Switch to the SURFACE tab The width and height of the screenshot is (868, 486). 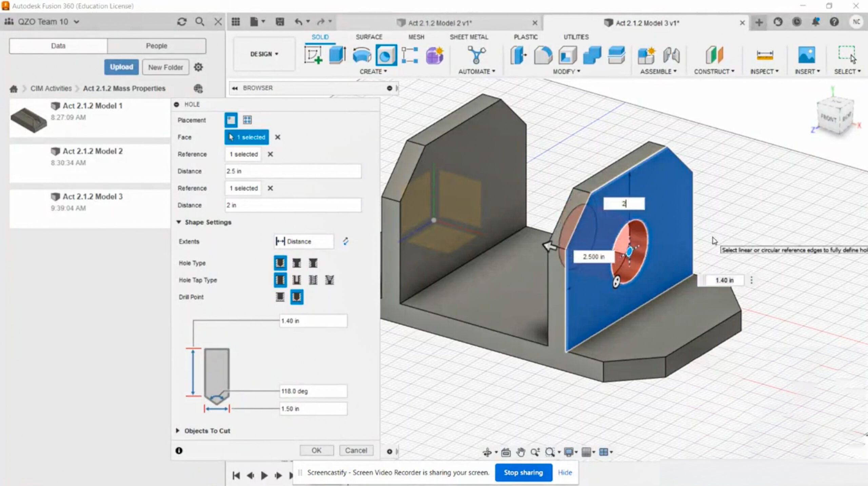(x=369, y=37)
